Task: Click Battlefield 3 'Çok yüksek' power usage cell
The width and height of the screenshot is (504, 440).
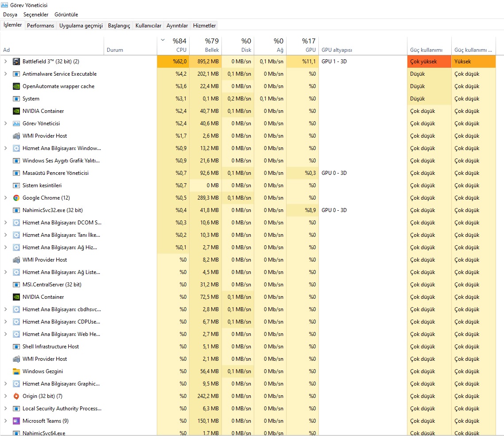Action: (x=430, y=62)
